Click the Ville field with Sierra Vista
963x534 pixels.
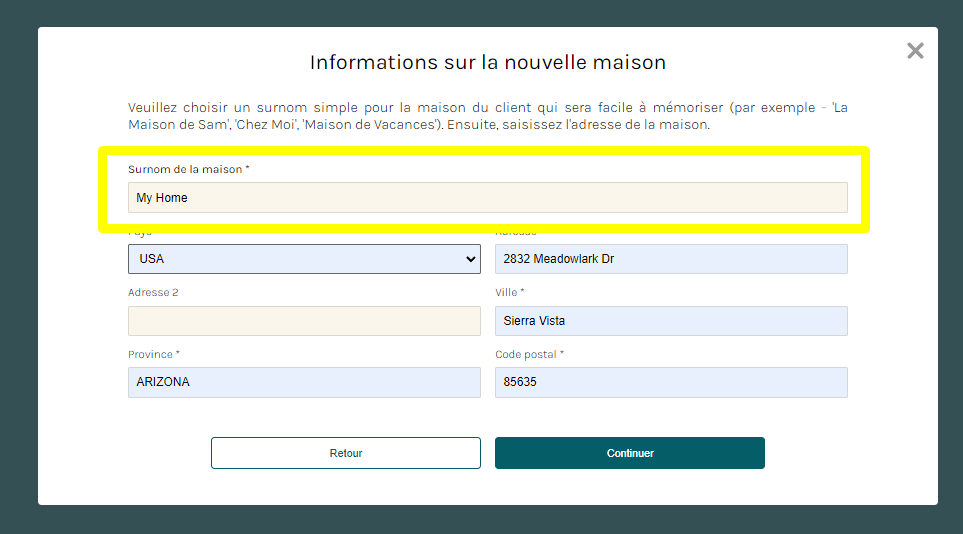coord(671,321)
